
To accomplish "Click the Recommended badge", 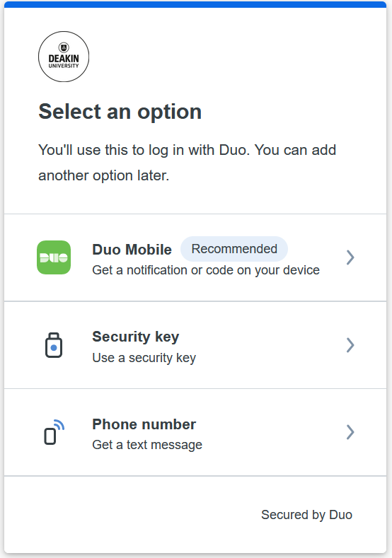I will (234, 249).
